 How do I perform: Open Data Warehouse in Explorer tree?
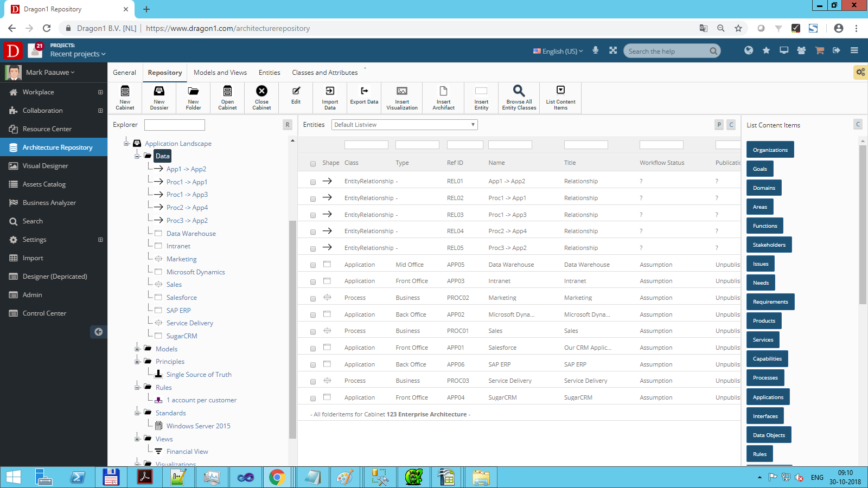(x=191, y=234)
